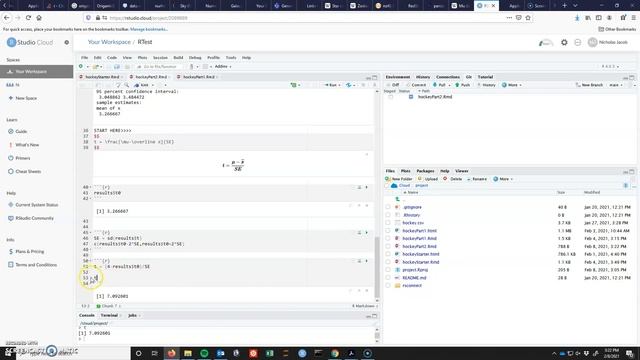The height and width of the screenshot is (360, 640).
Task: Click the find/replace magnifier in editor toolbar
Action: [x=127, y=85]
